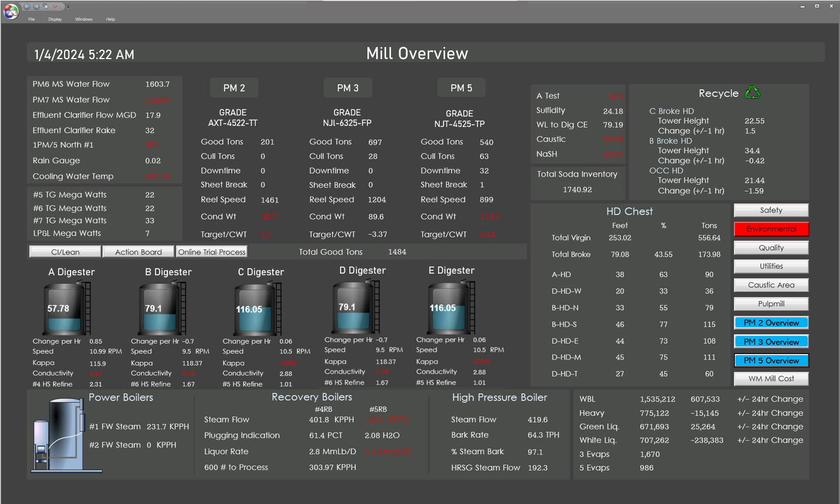Open the PM 5 Overview screen
The height and width of the screenshot is (504, 840).
770,360
